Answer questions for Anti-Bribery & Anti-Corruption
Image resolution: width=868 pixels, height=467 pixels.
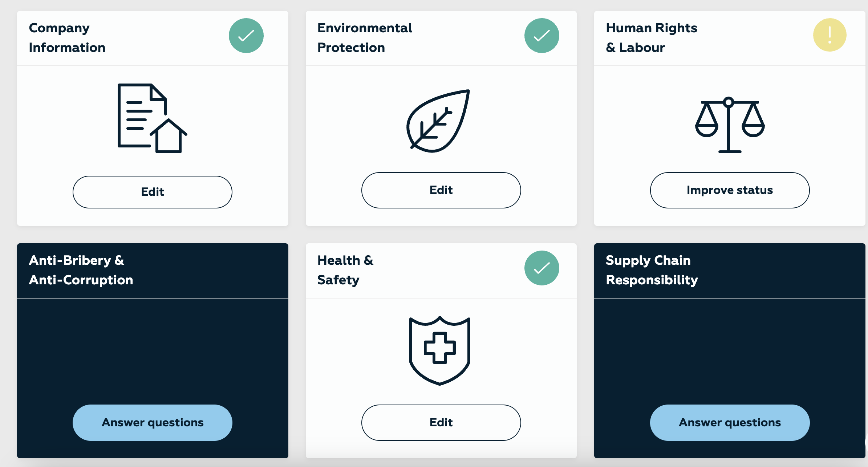point(152,422)
